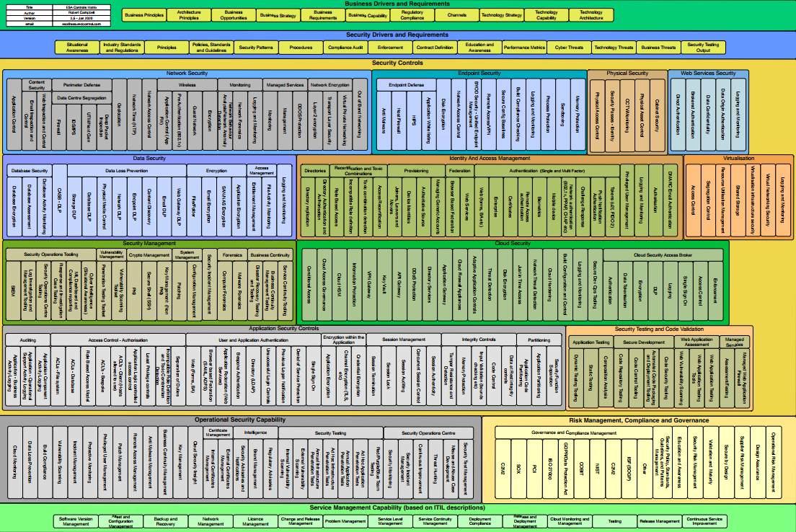Select the Problem Management box

[x=345, y=521]
